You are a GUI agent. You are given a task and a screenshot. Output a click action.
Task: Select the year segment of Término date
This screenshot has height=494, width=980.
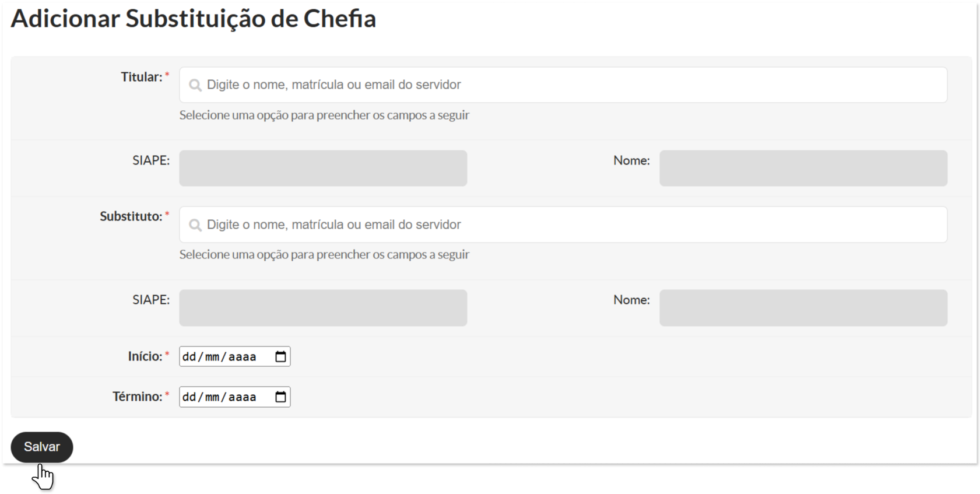pos(242,397)
